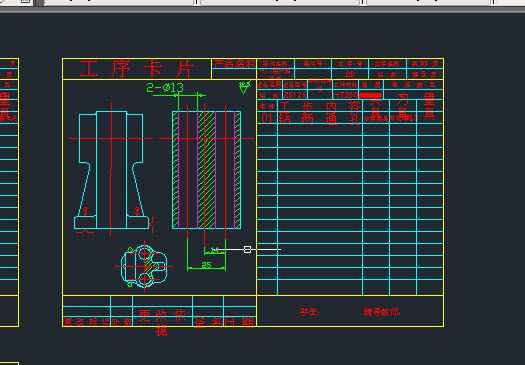Click the 工序卡片 title text
Viewport: 525px width, 365px height.
click(x=136, y=69)
